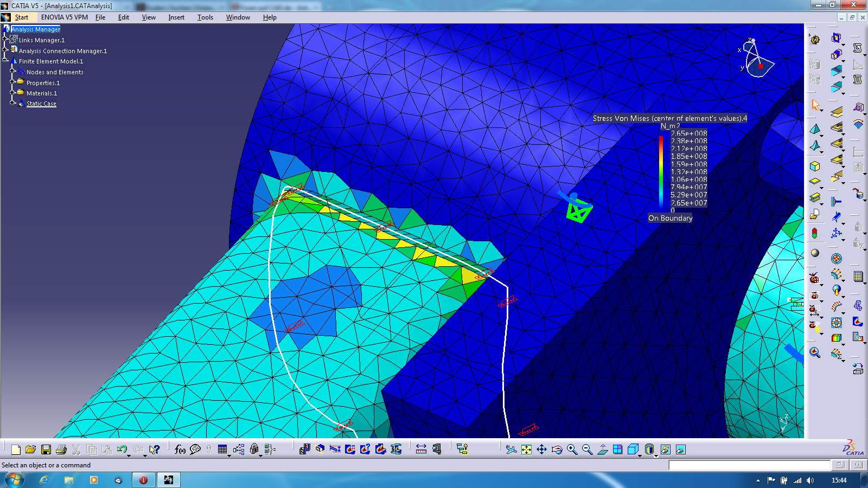Expand the Analysis Connection Manager.1 node
Screen dimensions: 868x488
5,50
